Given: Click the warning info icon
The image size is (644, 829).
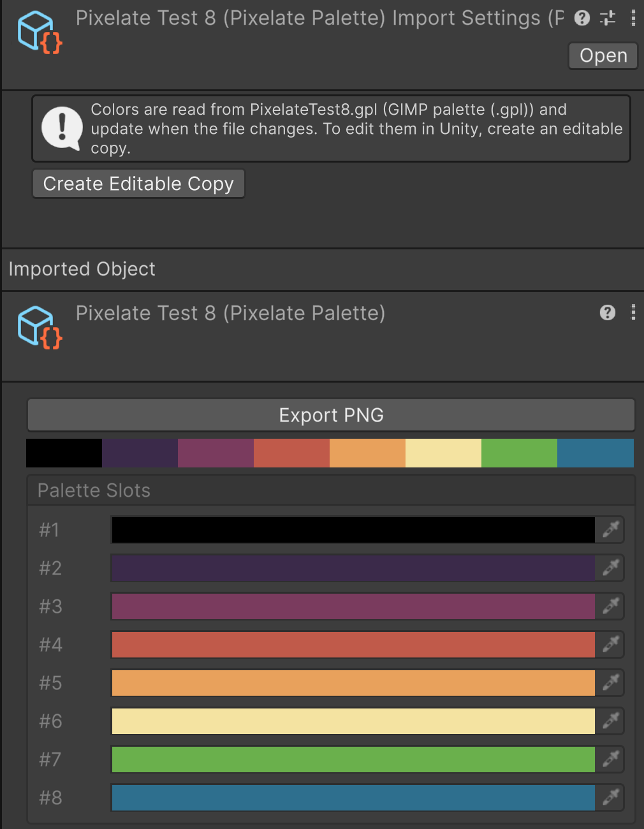Looking at the screenshot, I should click(x=62, y=129).
